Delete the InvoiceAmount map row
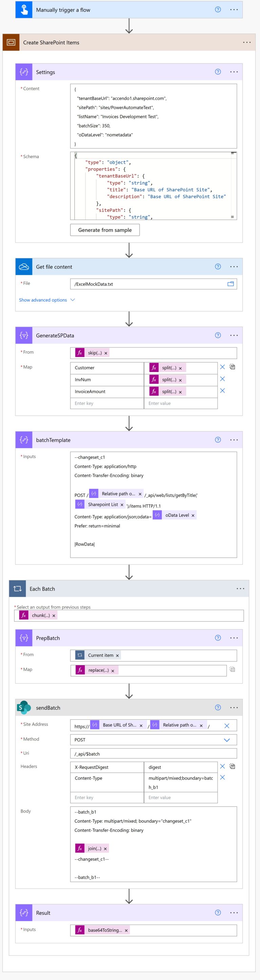Screen dimensions: 260x980 [222, 391]
